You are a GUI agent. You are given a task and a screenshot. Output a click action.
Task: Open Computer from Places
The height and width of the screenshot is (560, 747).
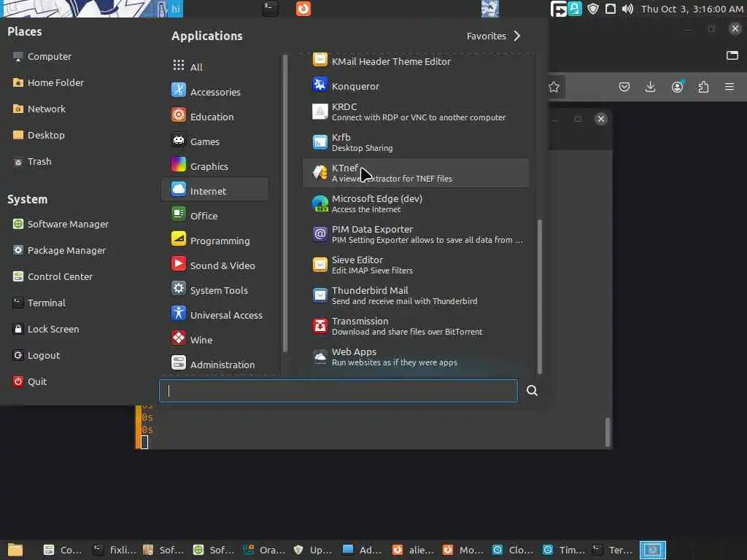[x=42, y=56]
